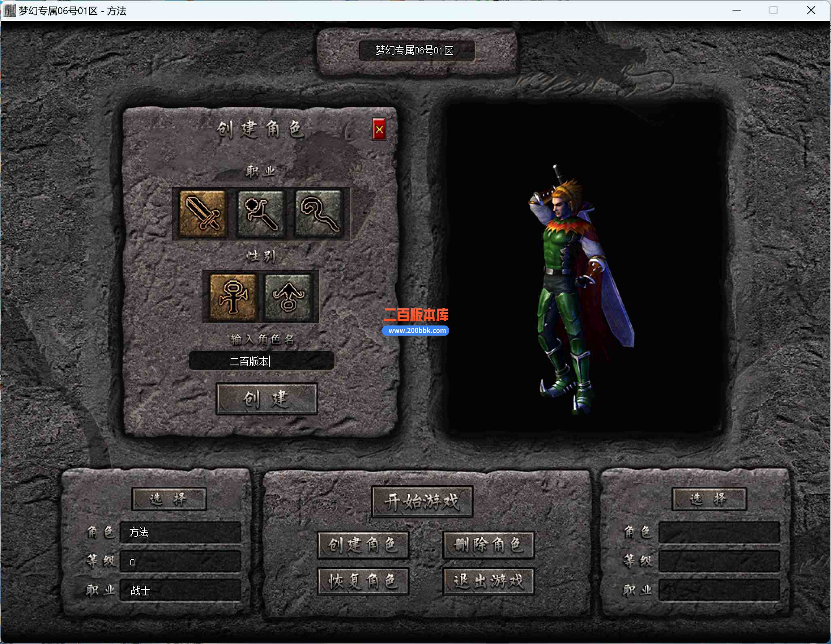This screenshot has width=831, height=644.
Task: Click the server name 梦幻专属06号01区 plaque
Action: point(416,51)
